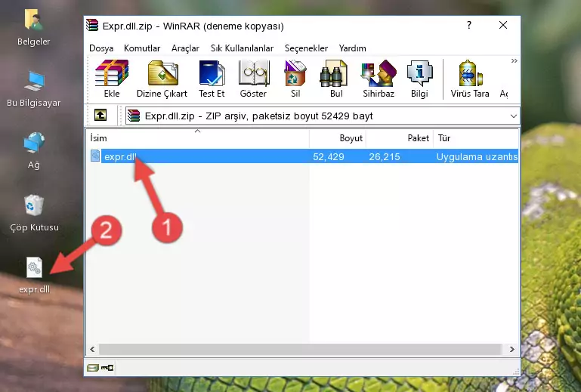Image resolution: width=581 pixels, height=392 pixels.
Task: Select the Ağ network desktop icon
Action: [34, 151]
